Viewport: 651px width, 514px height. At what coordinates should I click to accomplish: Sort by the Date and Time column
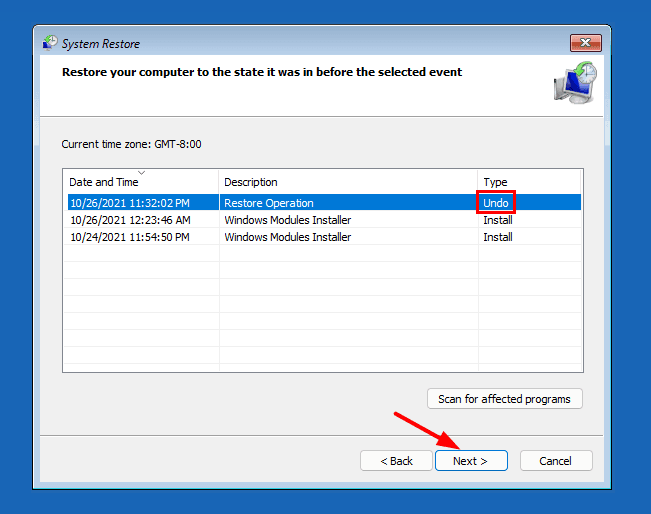tap(141, 181)
